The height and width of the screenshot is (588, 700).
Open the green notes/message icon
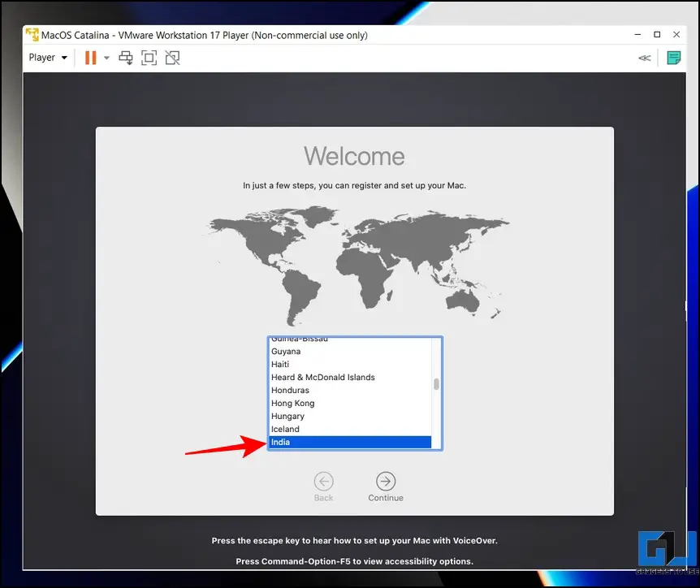[x=673, y=58]
